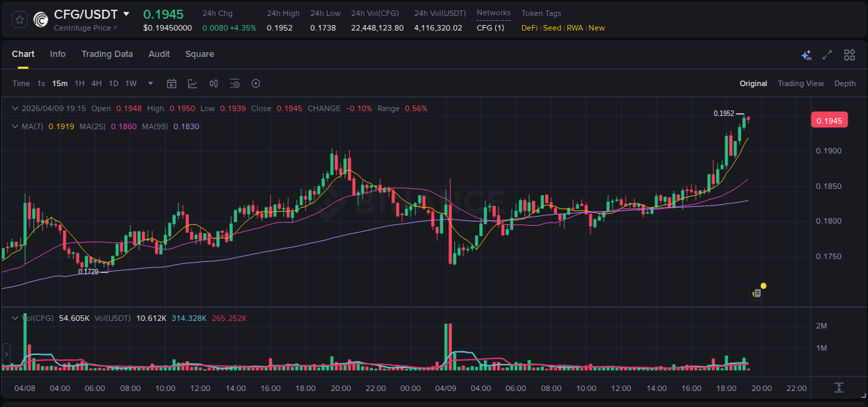Collapse the volume panel chevron
Image resolution: width=868 pixels, height=407 pixels.
pyautogui.click(x=15, y=317)
